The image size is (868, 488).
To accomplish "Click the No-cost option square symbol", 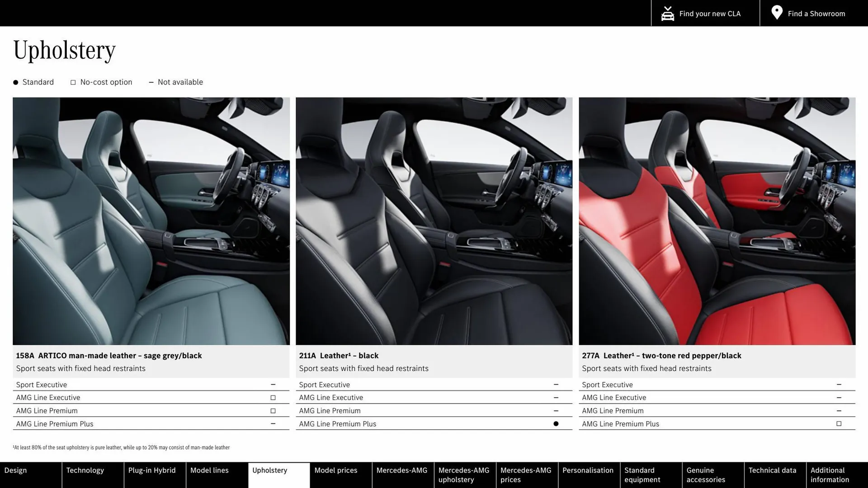I will tap(73, 82).
